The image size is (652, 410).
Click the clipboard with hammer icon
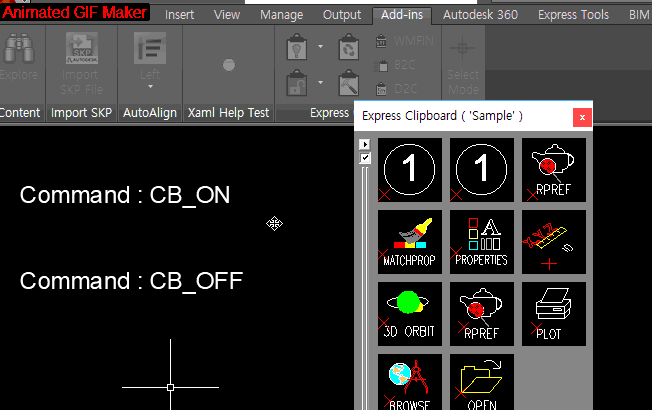pyautogui.click(x=348, y=82)
